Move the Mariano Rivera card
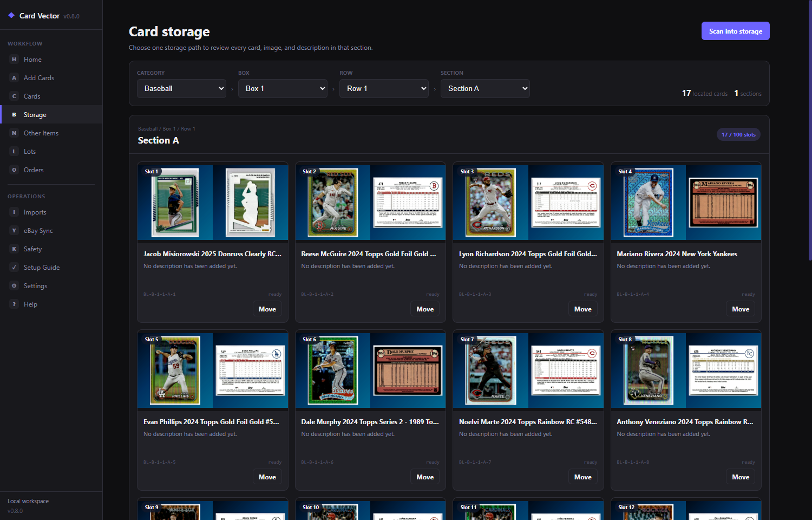Viewport: 812px width, 520px height. [x=741, y=309]
